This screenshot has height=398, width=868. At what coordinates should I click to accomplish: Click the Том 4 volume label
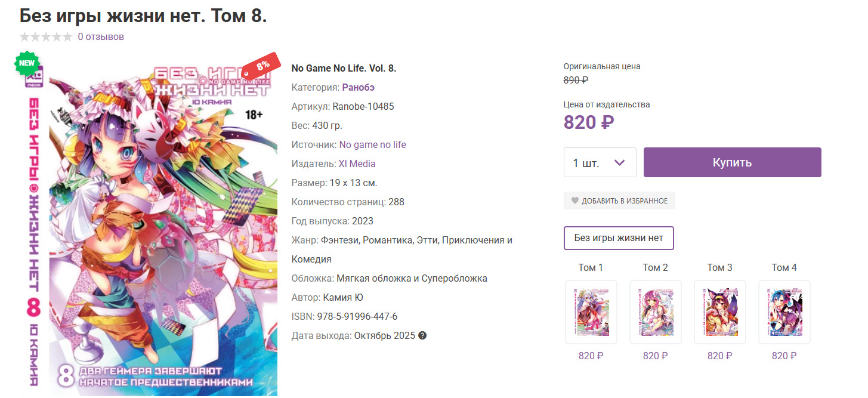click(784, 267)
